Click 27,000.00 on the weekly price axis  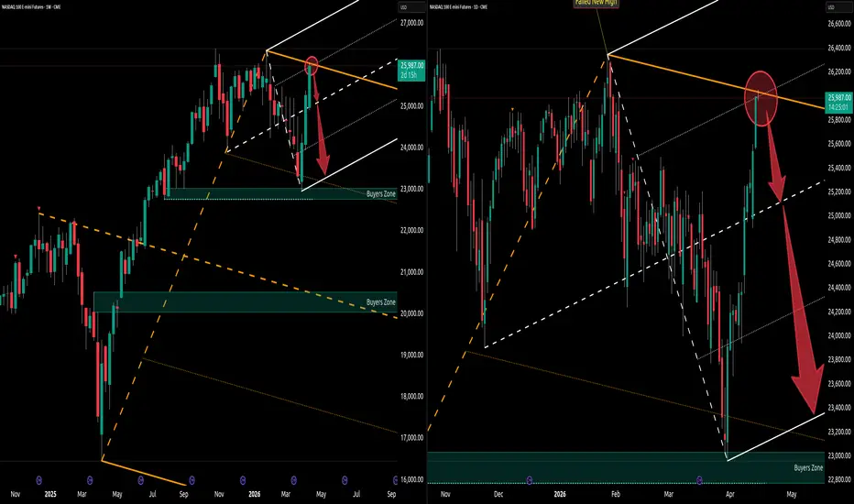(411, 23)
